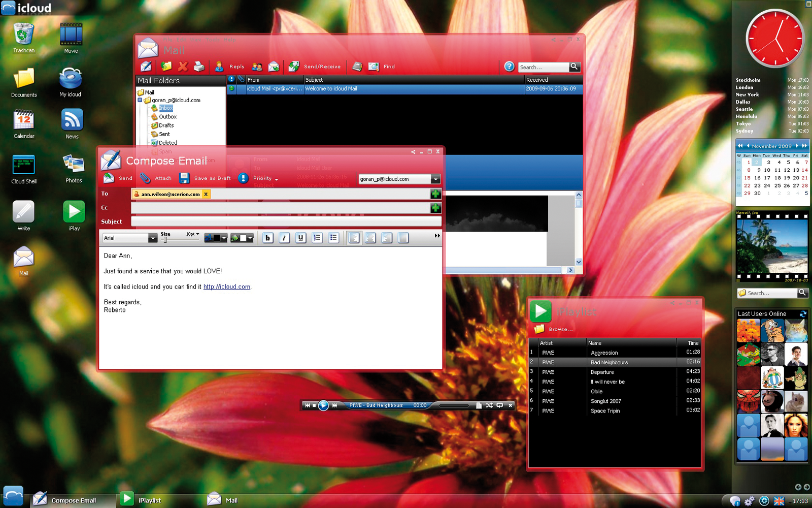Open the My icloud desktop icon
Screen dimensions: 812x508
click(70, 82)
